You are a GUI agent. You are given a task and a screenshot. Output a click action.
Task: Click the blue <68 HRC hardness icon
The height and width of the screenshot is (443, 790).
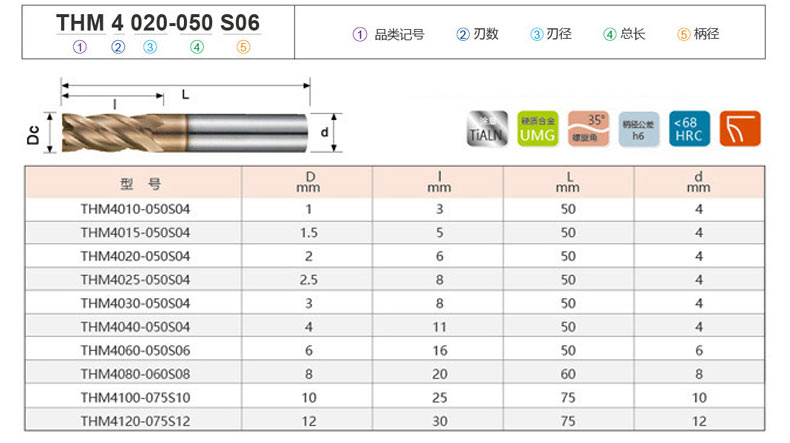tap(689, 129)
